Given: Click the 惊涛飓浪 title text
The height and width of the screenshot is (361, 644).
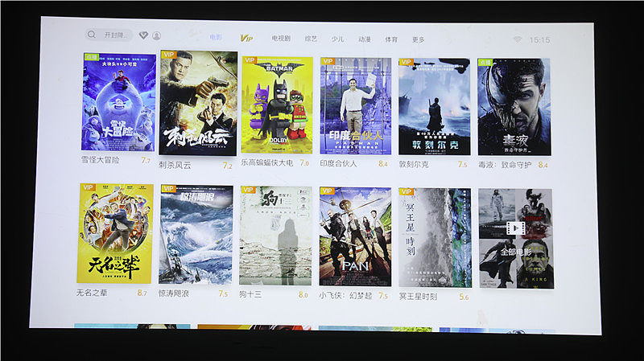Looking at the screenshot, I should pos(174,293).
